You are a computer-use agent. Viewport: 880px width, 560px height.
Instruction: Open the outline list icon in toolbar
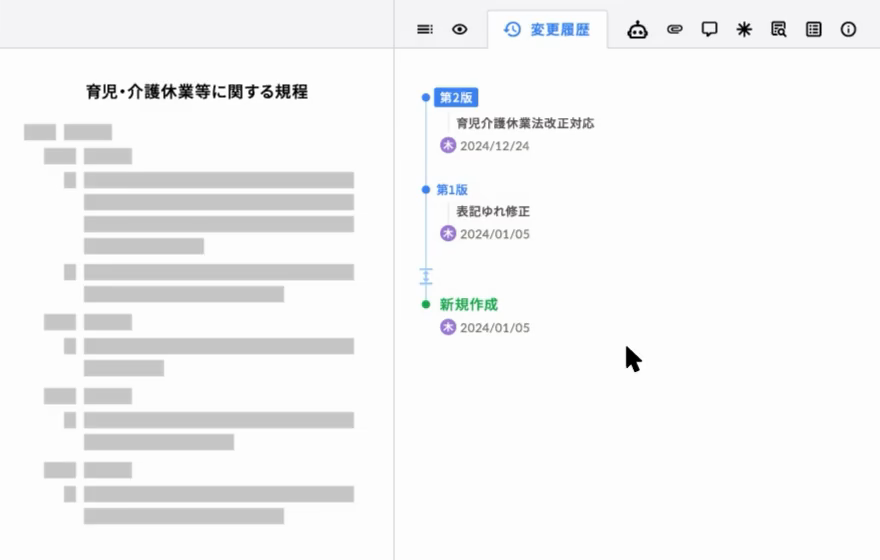[425, 29]
